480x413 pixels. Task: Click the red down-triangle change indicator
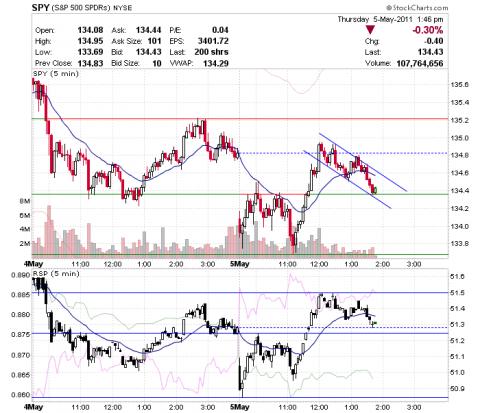click(x=370, y=30)
